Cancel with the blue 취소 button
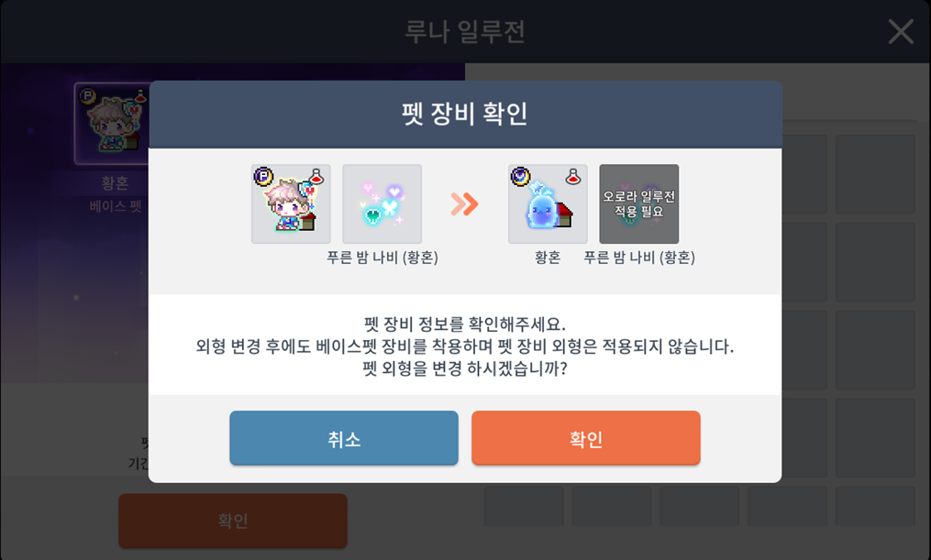This screenshot has height=560, width=931. tap(344, 438)
